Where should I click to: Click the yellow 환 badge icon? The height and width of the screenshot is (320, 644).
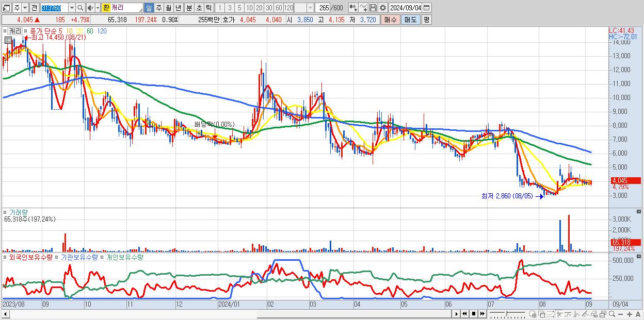coord(106,8)
